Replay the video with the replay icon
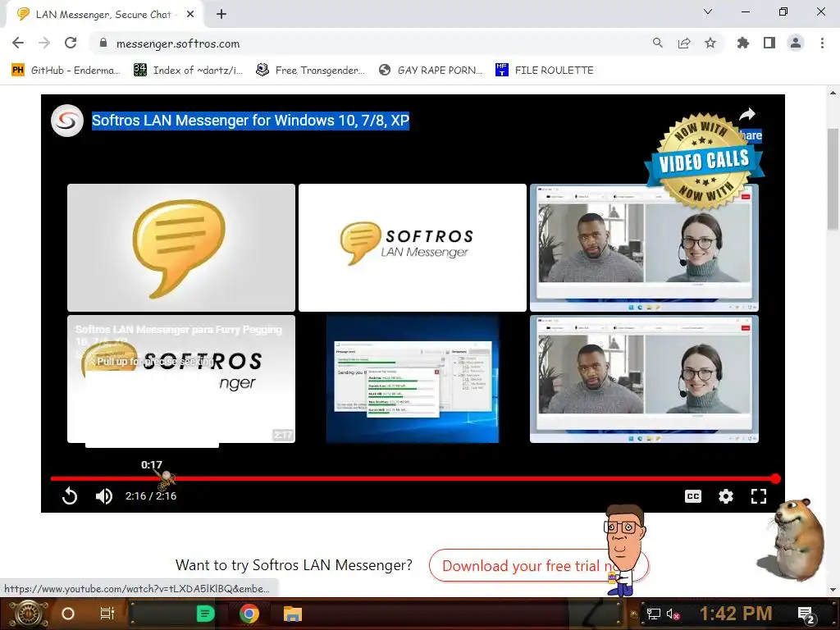The width and height of the screenshot is (840, 630). 70,496
